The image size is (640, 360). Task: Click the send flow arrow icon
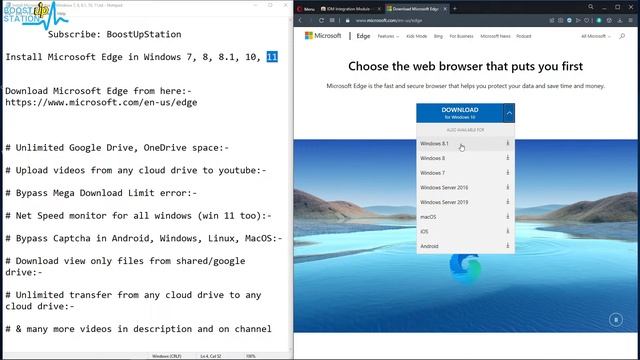tap(578, 20)
